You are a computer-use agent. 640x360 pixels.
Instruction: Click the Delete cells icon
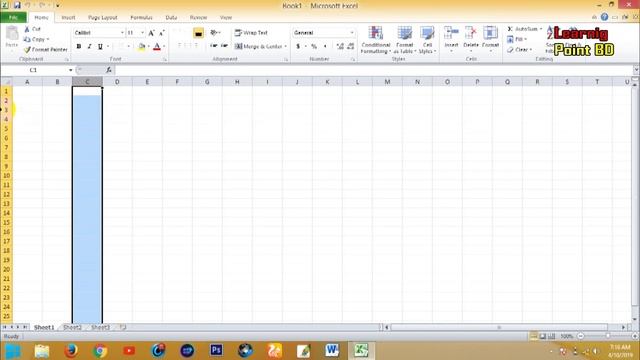point(471,33)
